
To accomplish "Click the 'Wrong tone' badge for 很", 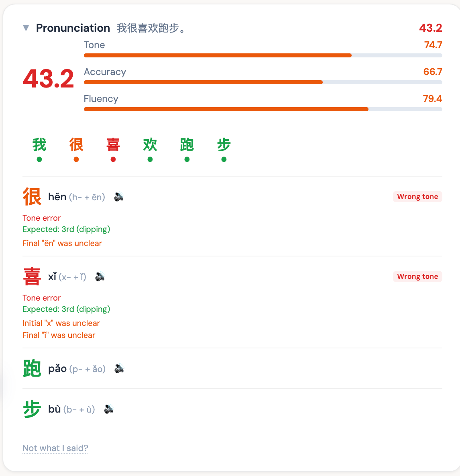I will (x=417, y=197).
